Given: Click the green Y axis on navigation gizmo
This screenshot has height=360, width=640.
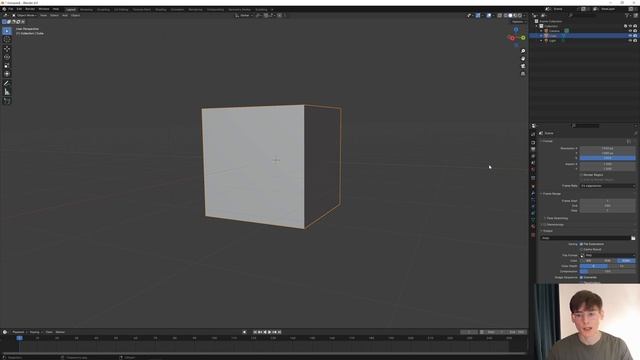Looking at the screenshot, I should click(523, 38).
